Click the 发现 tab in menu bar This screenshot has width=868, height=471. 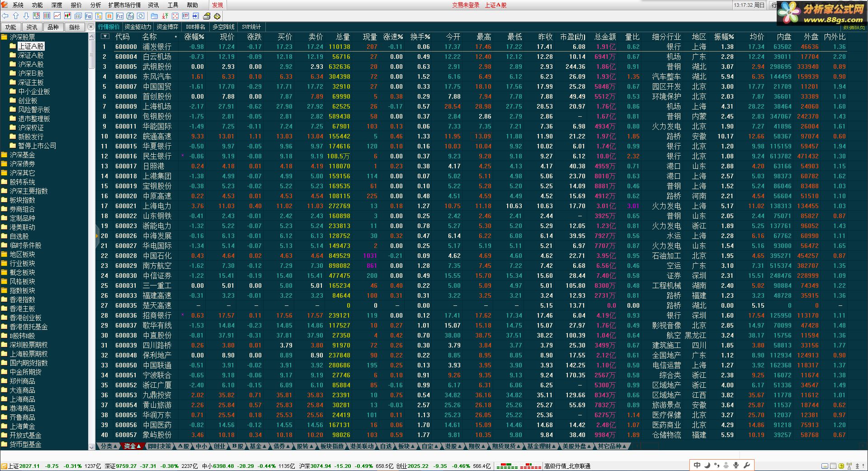click(217, 5)
